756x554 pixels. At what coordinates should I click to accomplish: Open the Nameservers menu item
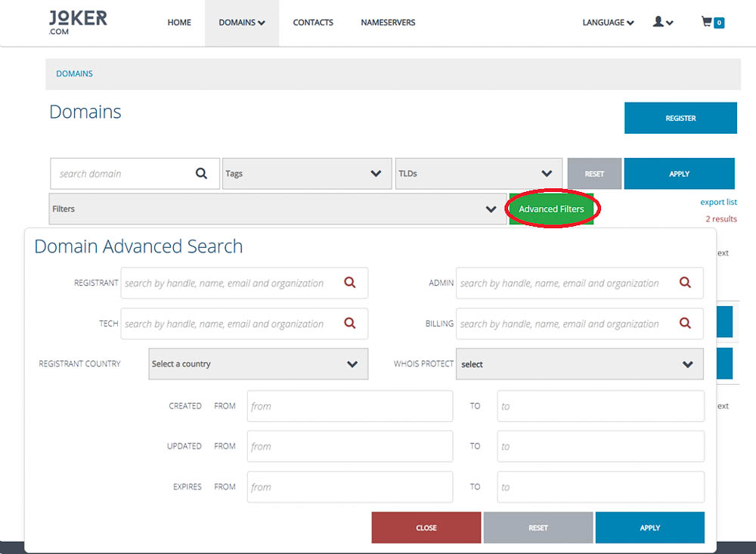(388, 23)
